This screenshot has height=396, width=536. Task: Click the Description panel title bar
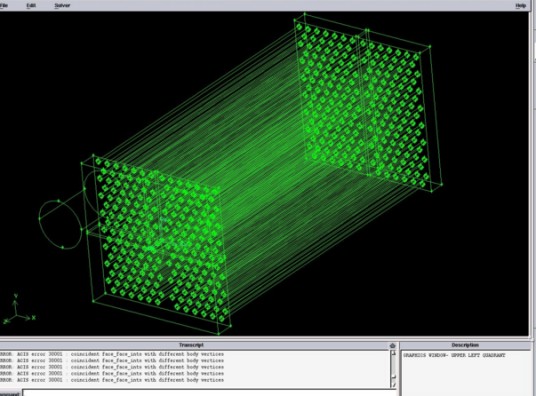(x=465, y=345)
